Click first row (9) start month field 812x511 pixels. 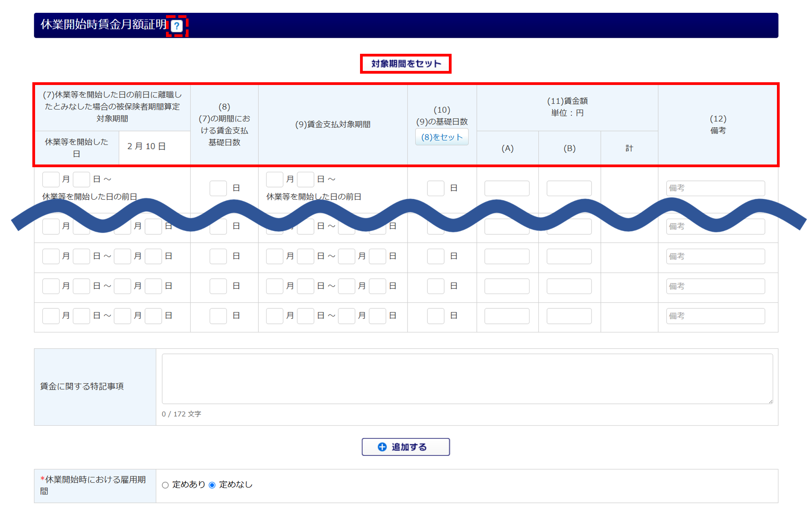[x=275, y=179]
